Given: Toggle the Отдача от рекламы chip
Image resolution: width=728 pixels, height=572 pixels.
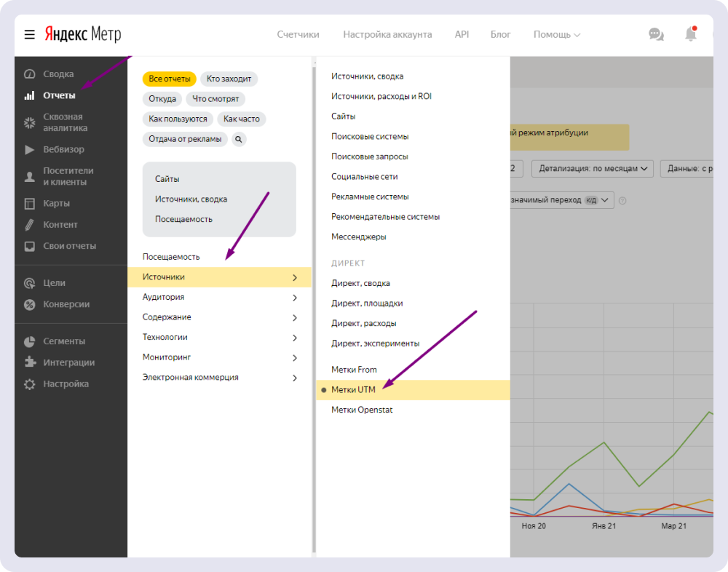Looking at the screenshot, I should pos(185,139).
